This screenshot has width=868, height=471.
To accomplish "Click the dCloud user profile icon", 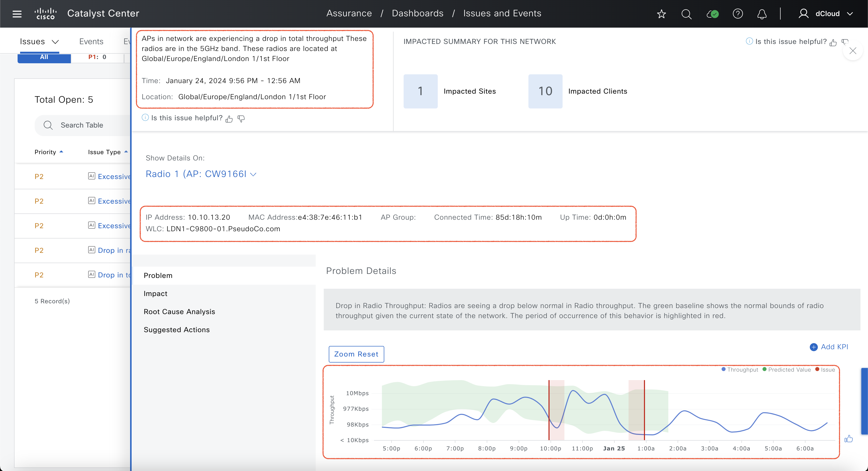I will (803, 14).
